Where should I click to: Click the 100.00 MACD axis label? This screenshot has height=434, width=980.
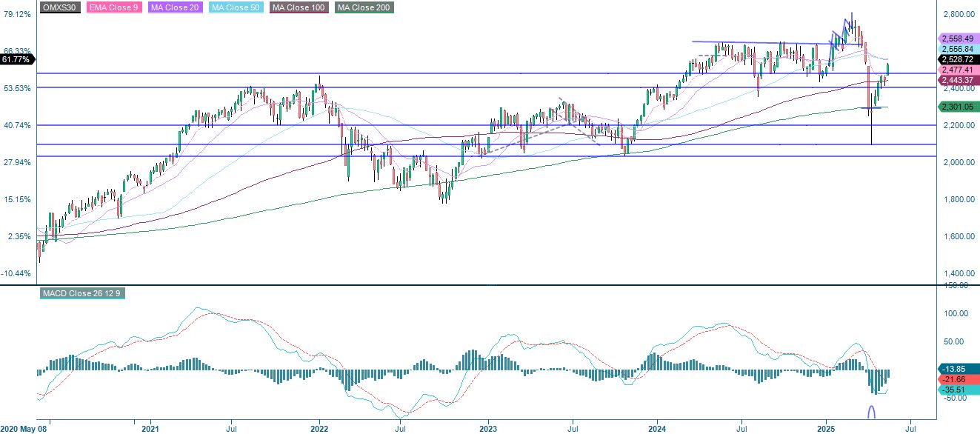(957, 313)
